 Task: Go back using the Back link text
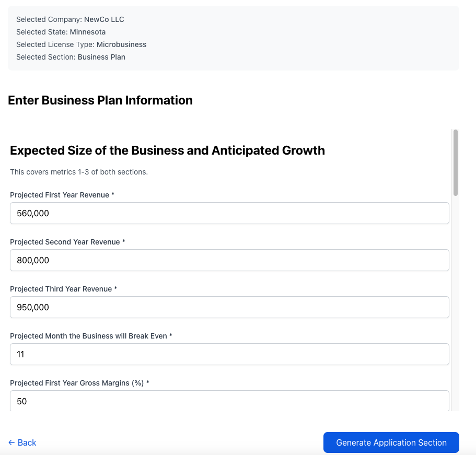pyautogui.click(x=27, y=442)
